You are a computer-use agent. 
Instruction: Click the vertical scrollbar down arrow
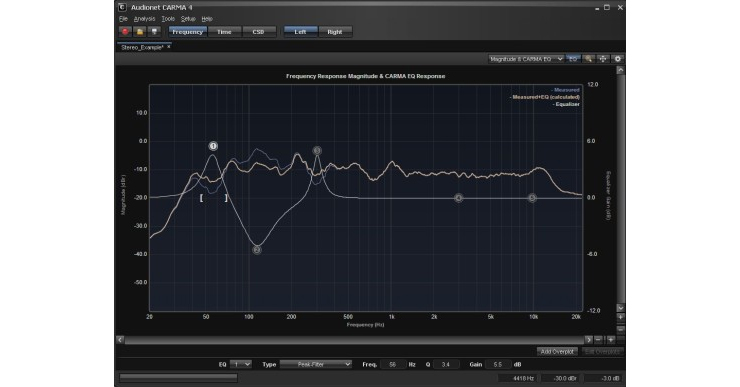coord(621,308)
